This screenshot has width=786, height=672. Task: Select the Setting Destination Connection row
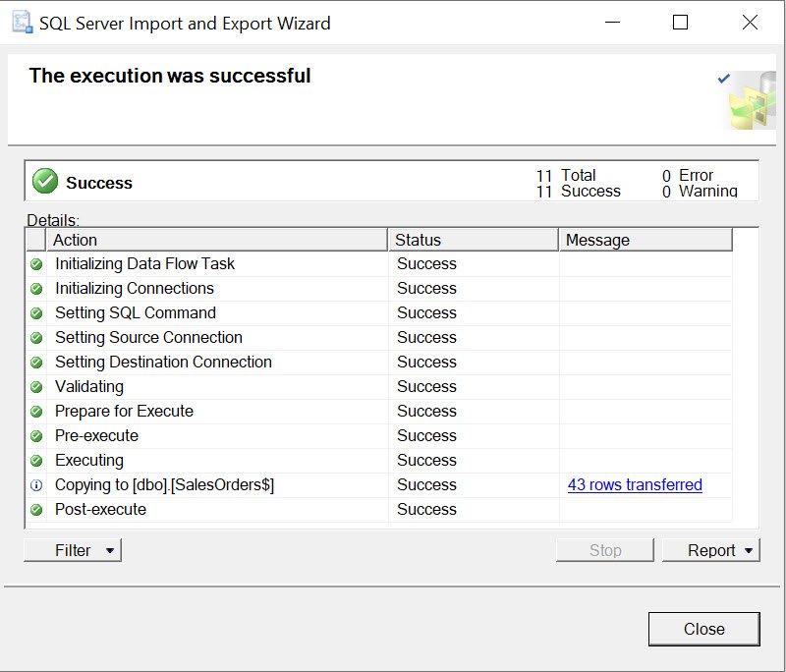click(379, 362)
